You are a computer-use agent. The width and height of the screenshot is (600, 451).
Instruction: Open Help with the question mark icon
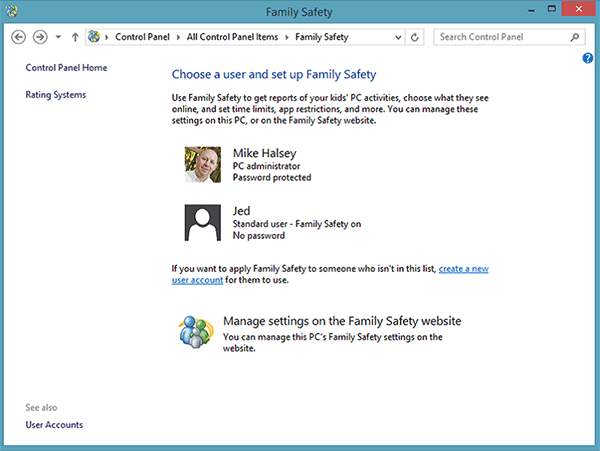[x=588, y=58]
